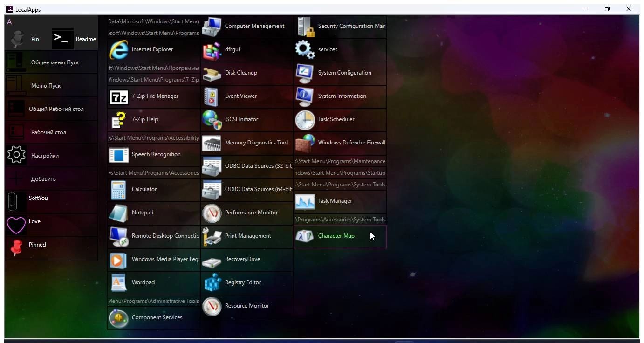Launch 7-Zip File Manager icon

click(118, 96)
